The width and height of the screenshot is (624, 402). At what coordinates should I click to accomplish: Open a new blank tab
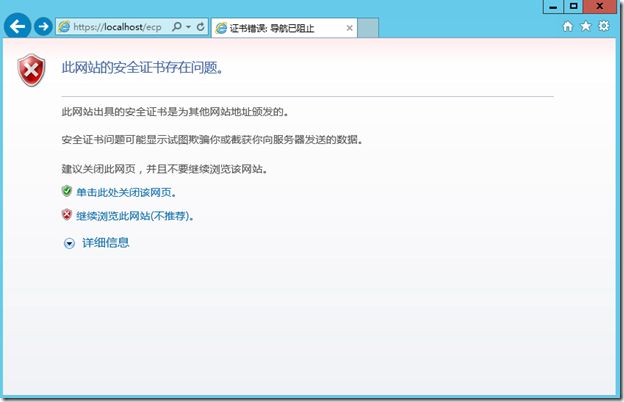click(368, 28)
